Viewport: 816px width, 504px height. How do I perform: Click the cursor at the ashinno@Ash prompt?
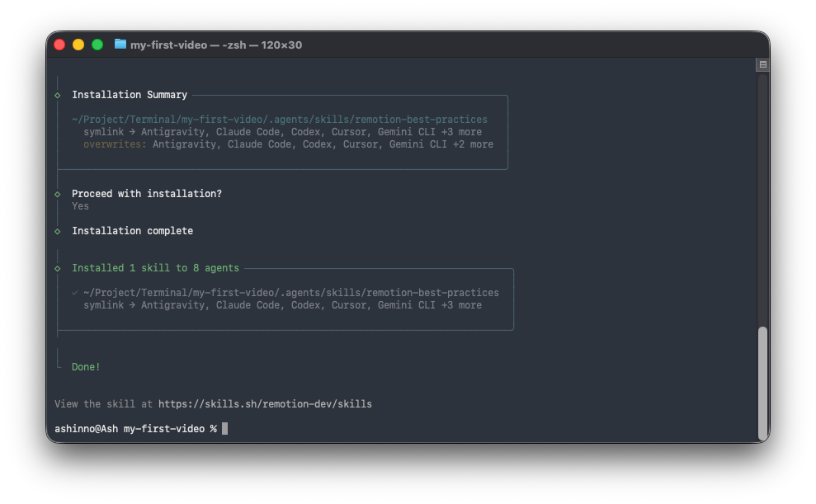tap(224, 429)
